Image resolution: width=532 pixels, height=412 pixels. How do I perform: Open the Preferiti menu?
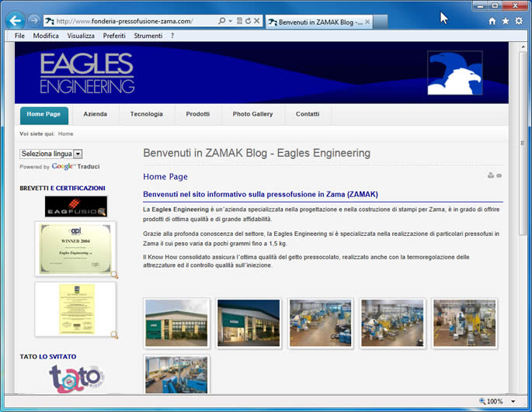point(114,36)
